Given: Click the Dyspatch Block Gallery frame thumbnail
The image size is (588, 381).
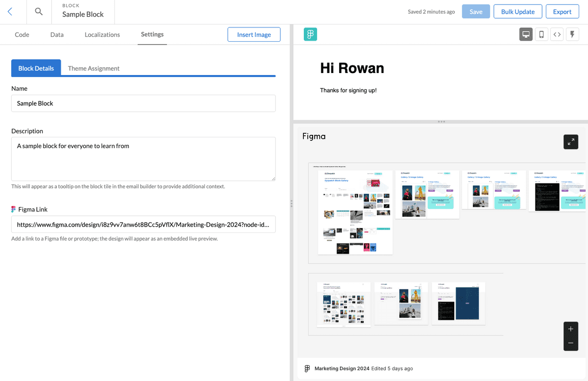Looking at the screenshot, I should click(x=355, y=213).
